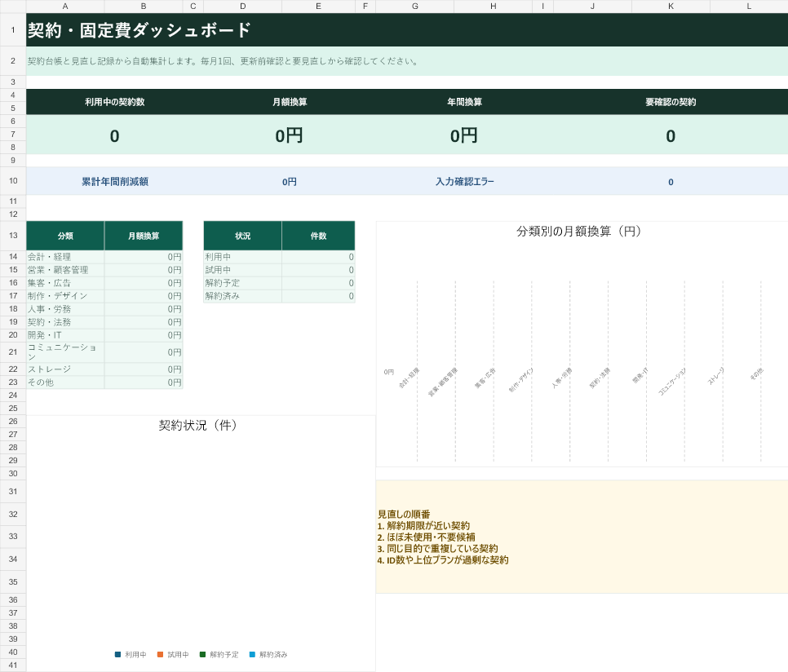The image size is (788, 672).
Task: Select the 入力確認エラー label cell
Action: tap(464, 181)
